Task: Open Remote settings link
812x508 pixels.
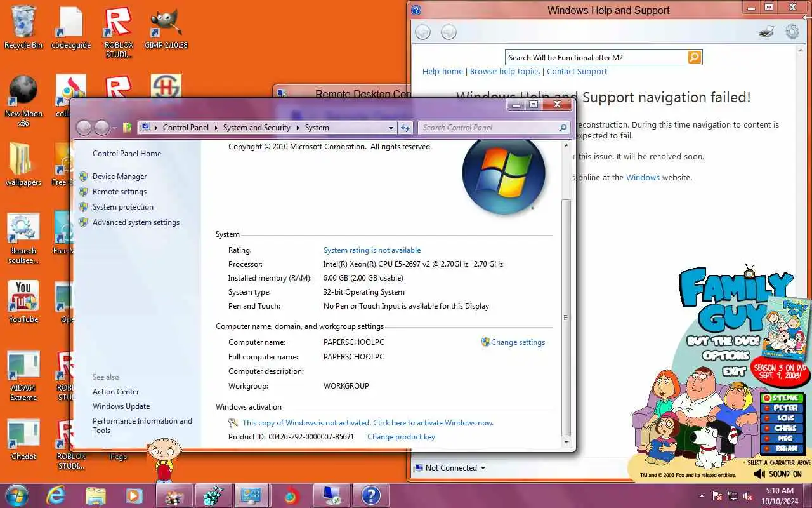Action: coord(119,192)
